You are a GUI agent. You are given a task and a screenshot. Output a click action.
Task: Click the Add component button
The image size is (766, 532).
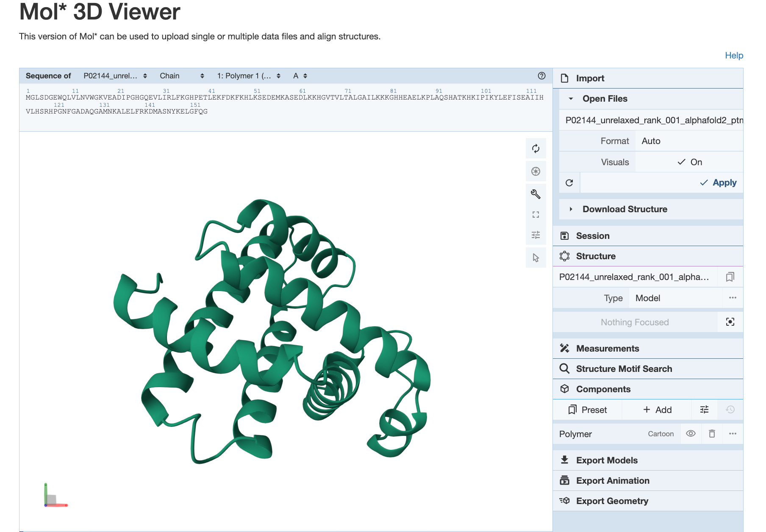click(657, 410)
